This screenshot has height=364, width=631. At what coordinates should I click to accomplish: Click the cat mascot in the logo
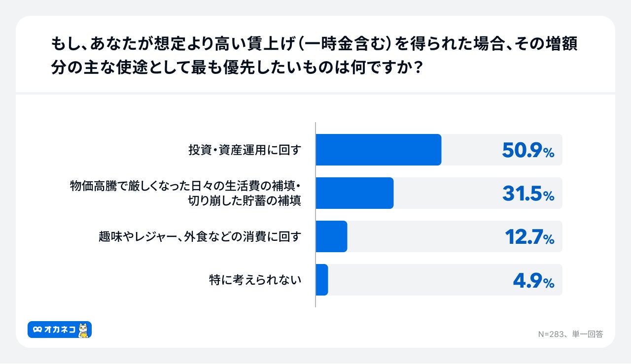point(84,330)
